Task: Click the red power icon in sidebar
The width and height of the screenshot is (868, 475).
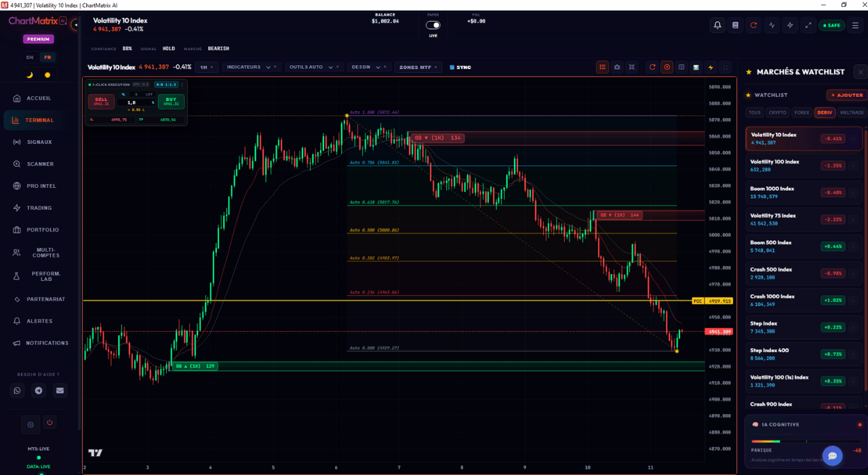Action: point(50,422)
